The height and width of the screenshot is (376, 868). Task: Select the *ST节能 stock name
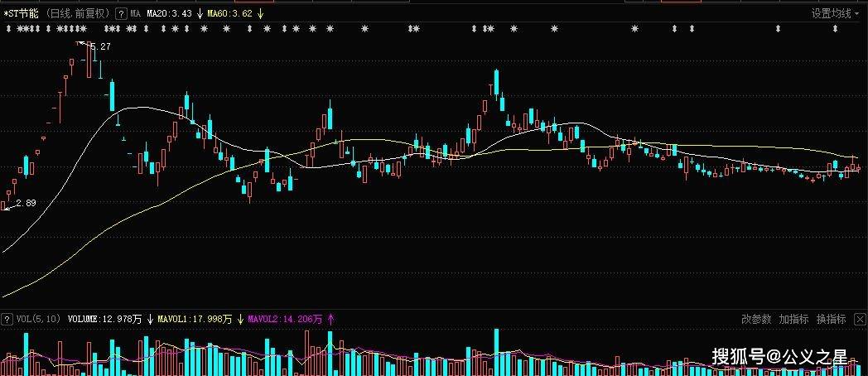point(21,13)
